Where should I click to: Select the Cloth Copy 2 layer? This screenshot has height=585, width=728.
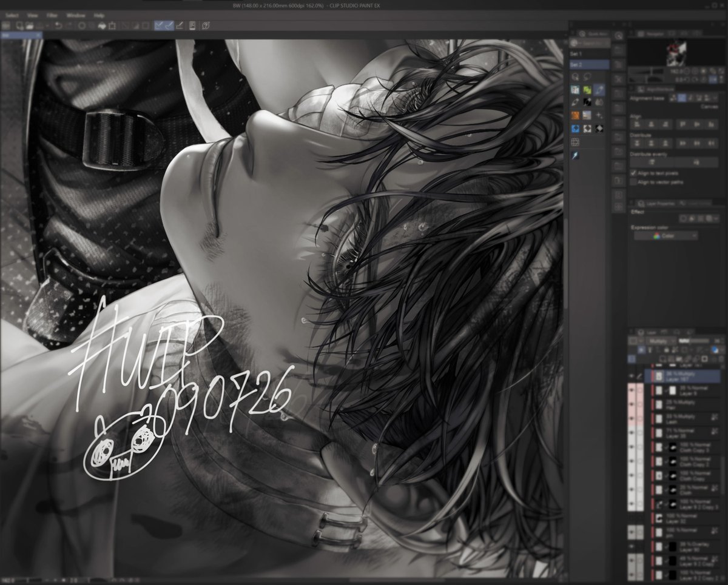pos(686,461)
